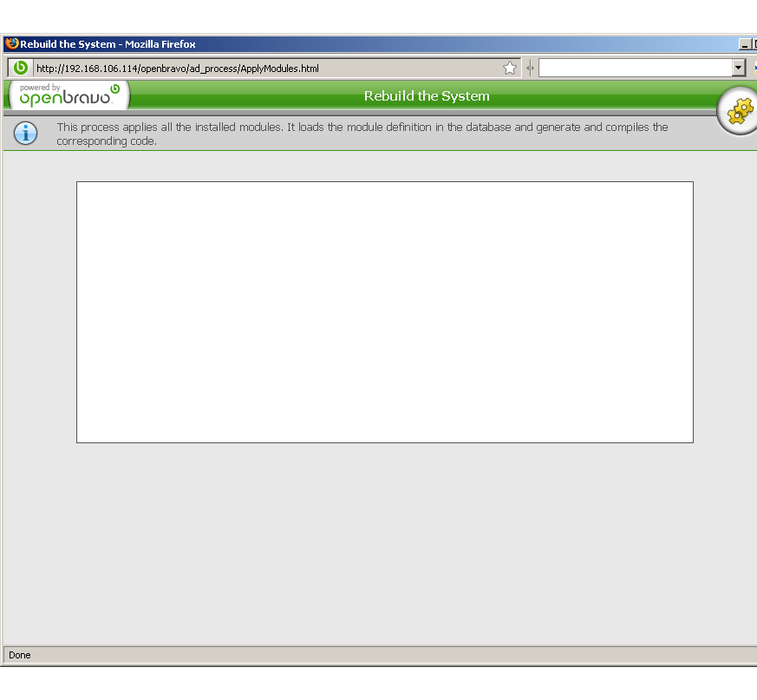Click inside the empty white log area
Image resolution: width=757 pixels, height=700 pixels.
[x=385, y=312]
